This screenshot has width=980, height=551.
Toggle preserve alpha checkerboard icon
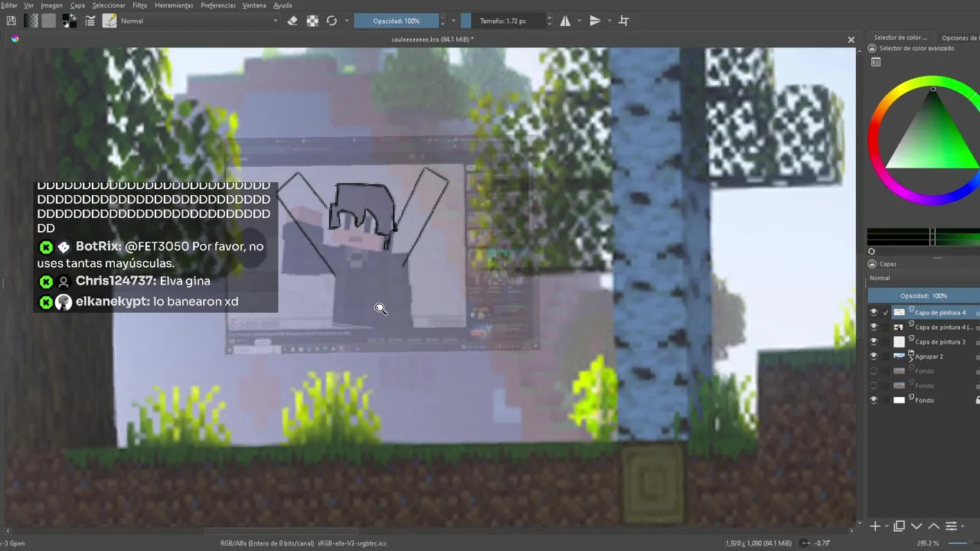tap(312, 21)
